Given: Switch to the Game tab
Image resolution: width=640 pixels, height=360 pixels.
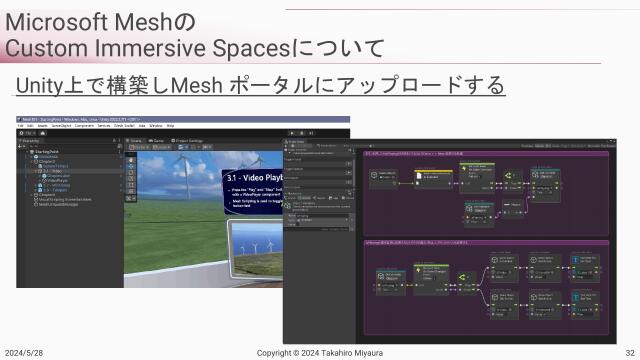Looking at the screenshot, I should click(156, 140).
